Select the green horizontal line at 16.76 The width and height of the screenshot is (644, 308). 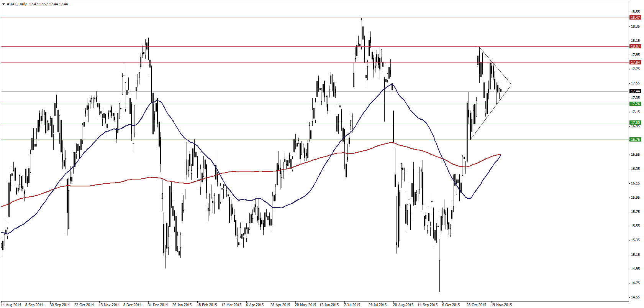point(314,140)
